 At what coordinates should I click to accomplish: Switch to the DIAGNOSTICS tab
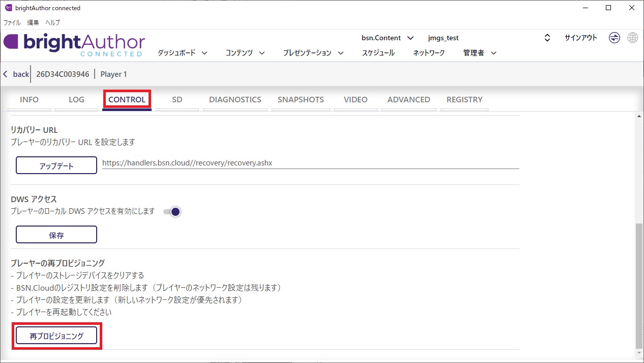235,100
